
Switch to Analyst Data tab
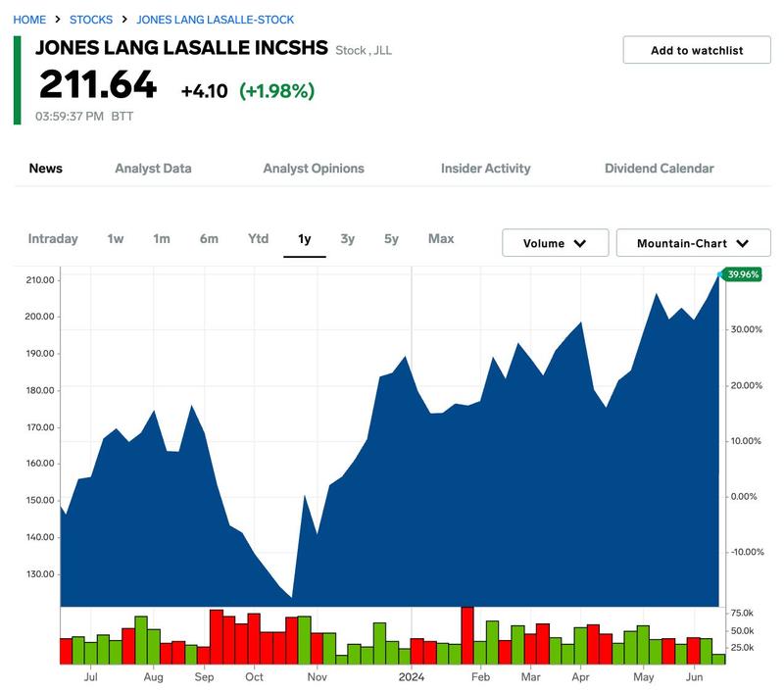coord(153,169)
